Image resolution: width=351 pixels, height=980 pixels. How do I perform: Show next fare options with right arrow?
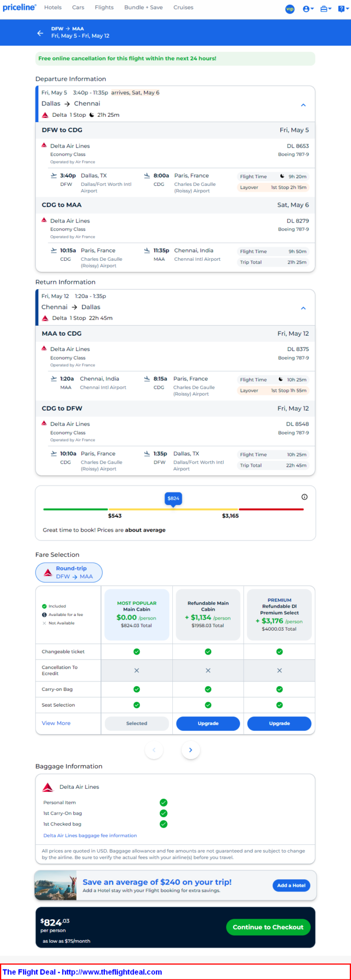click(x=191, y=750)
